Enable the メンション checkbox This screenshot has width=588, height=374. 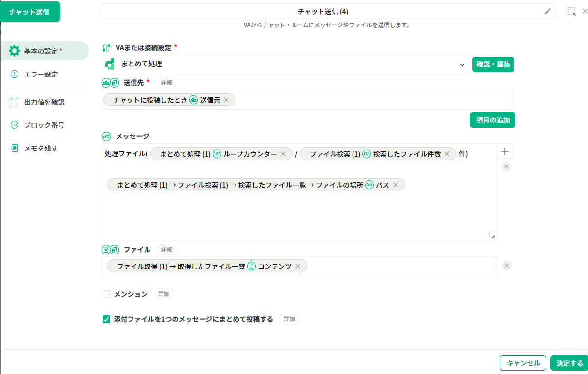106,294
